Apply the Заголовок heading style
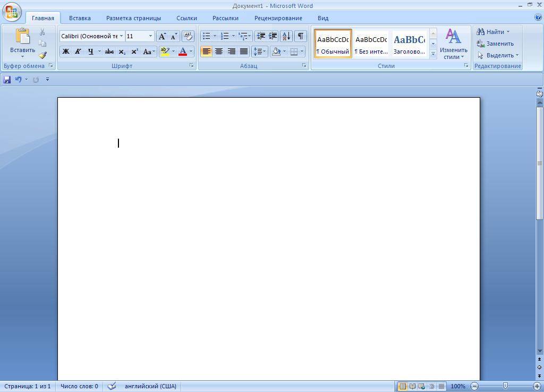The height and width of the screenshot is (392, 544). click(x=409, y=44)
